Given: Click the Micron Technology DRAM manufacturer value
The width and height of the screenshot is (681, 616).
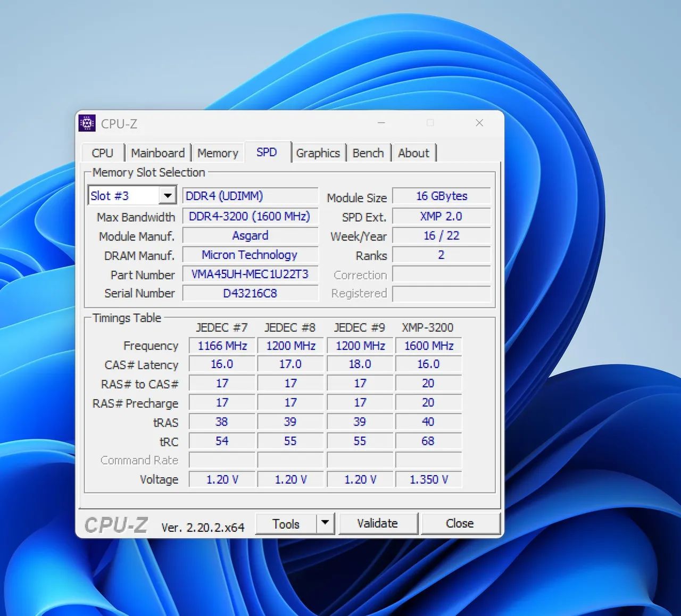Looking at the screenshot, I should click(x=250, y=255).
